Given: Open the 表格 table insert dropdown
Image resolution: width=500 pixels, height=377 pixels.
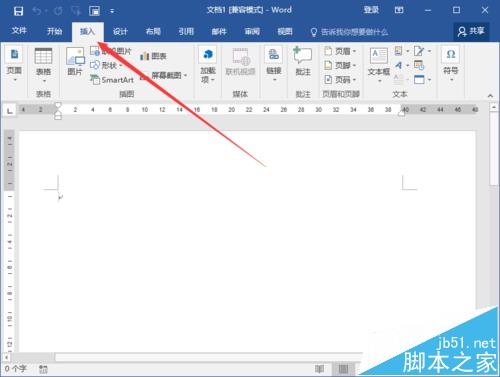Looking at the screenshot, I should [43, 65].
